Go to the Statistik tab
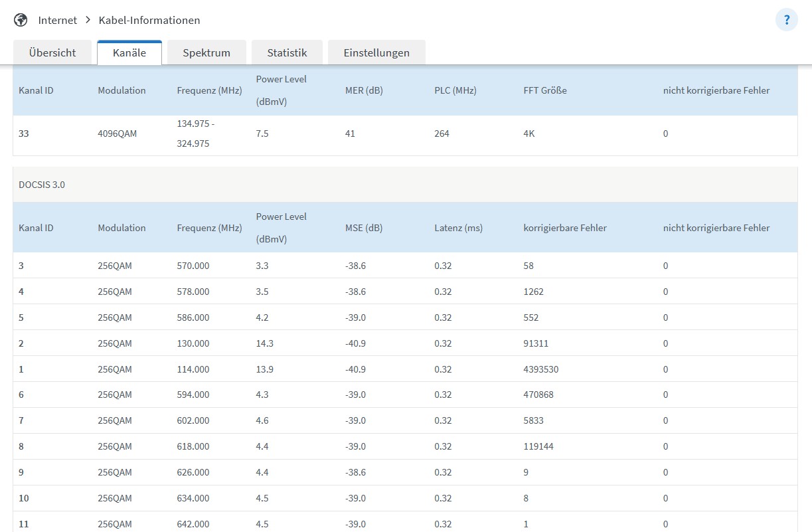This screenshot has height=532, width=812. pyautogui.click(x=287, y=52)
